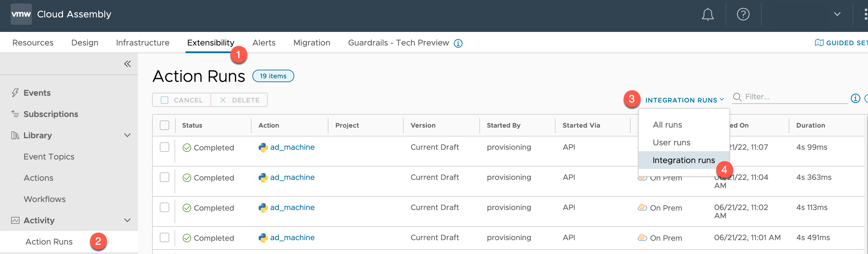Sort by Duration column header

click(x=811, y=125)
